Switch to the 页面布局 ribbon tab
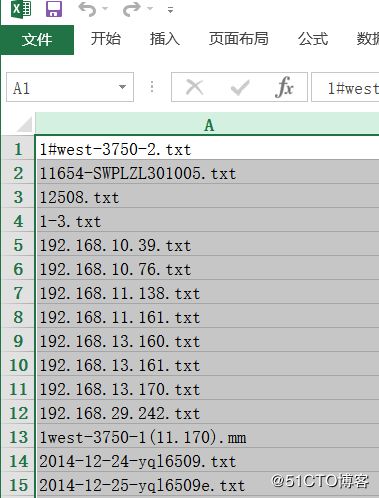379x498 pixels. (x=239, y=39)
